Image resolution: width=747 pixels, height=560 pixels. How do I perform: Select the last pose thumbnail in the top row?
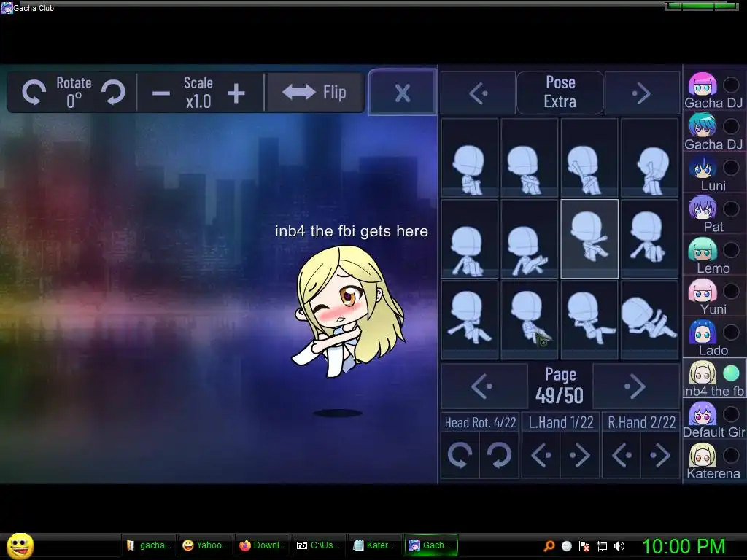650,157
